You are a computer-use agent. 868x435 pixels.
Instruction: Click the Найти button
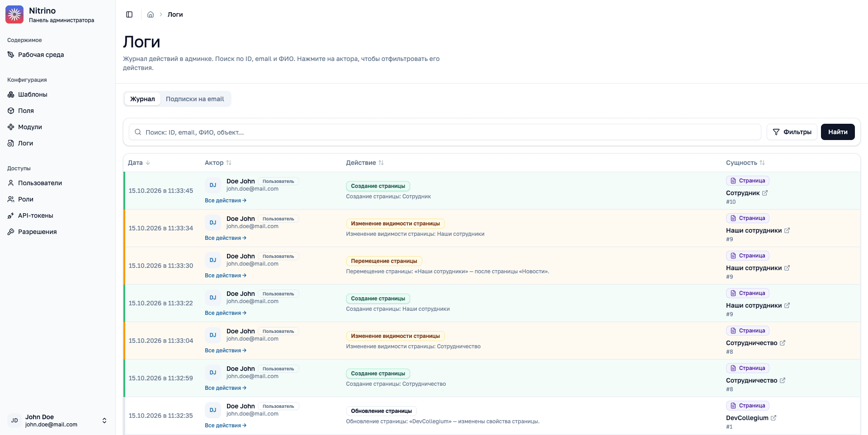pyautogui.click(x=838, y=132)
